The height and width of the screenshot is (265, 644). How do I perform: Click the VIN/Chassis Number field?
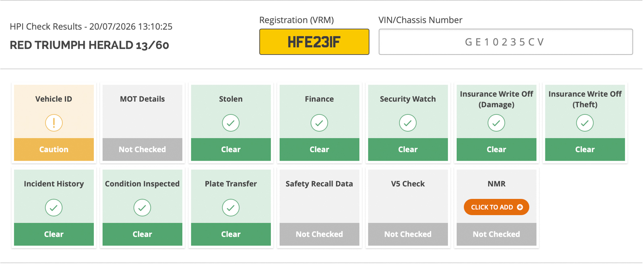506,42
